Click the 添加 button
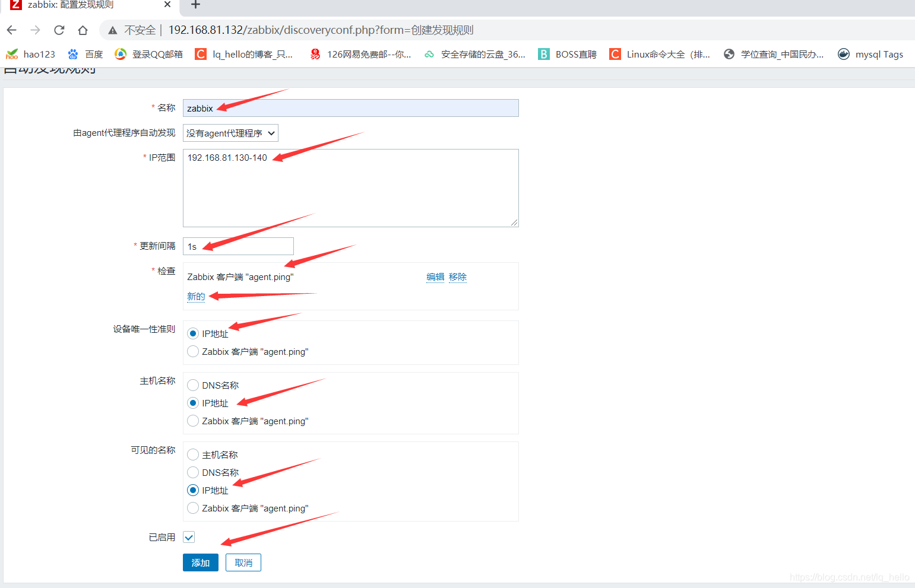This screenshot has height=588, width=915. click(x=200, y=562)
